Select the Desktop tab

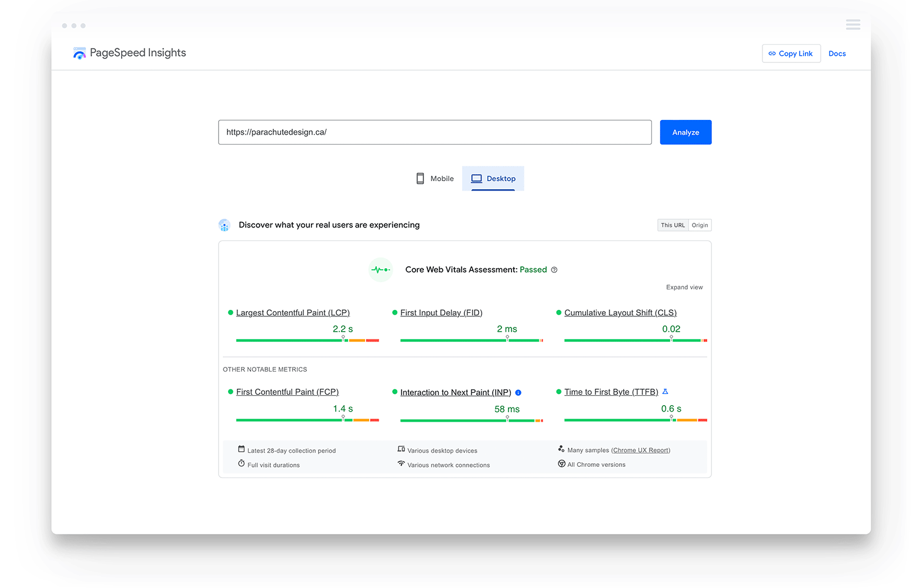click(x=493, y=179)
